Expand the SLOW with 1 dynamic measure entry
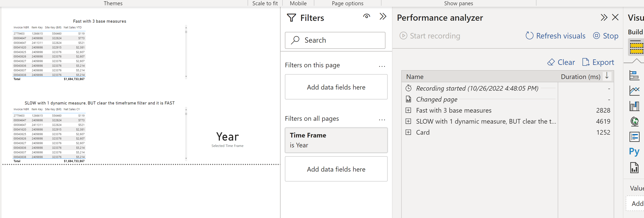The height and width of the screenshot is (218, 644). (x=408, y=121)
